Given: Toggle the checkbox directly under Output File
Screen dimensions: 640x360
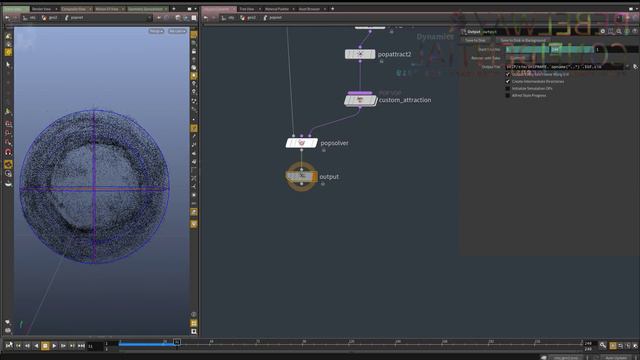Looking at the screenshot, I should pos(508,74).
